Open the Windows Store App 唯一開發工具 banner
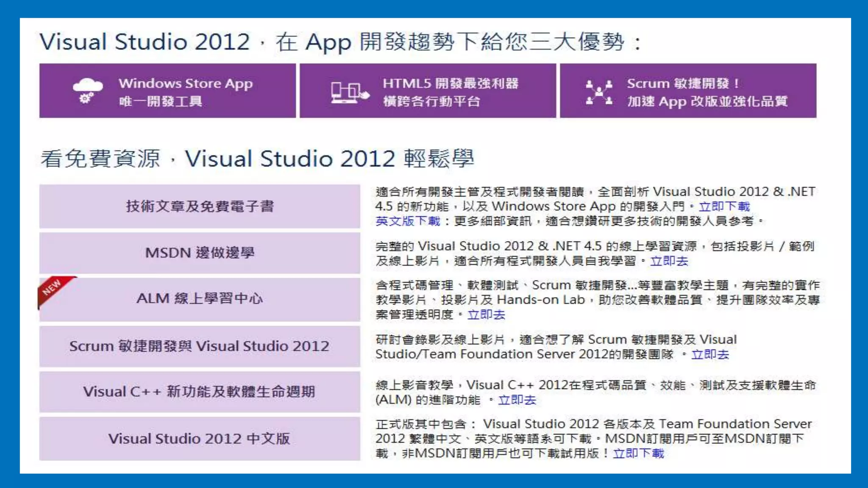This screenshot has width=868, height=488. [167, 91]
